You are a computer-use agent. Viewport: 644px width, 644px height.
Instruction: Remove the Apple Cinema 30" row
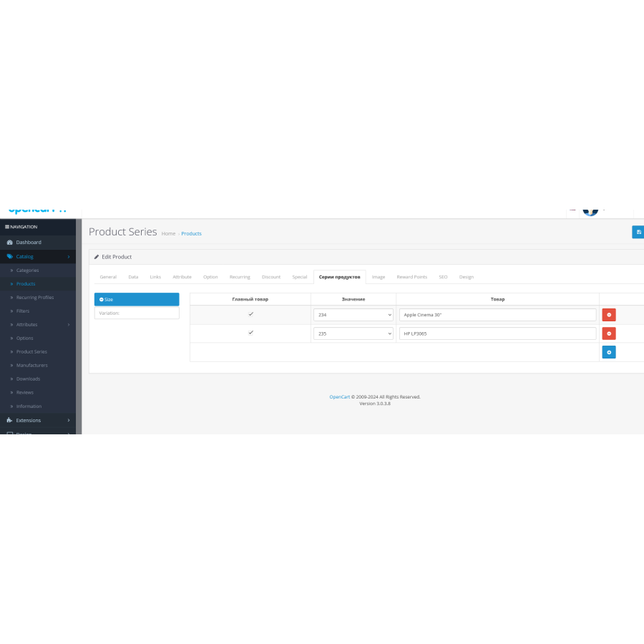click(609, 315)
